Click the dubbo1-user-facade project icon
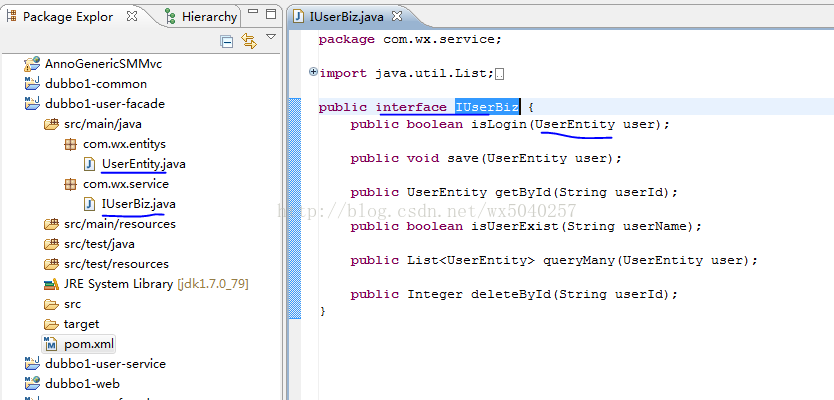The height and width of the screenshot is (400, 834). pos(32,104)
